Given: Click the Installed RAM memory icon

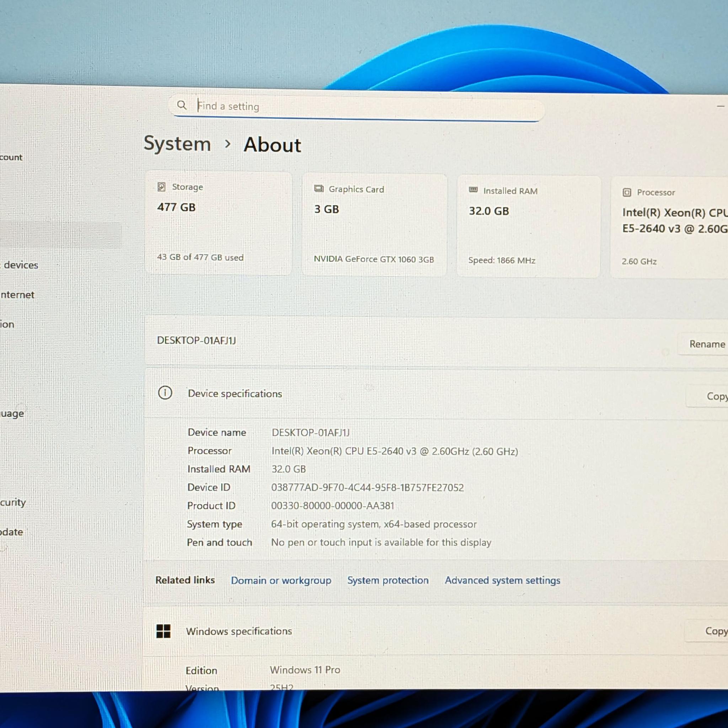Looking at the screenshot, I should coord(473,190).
